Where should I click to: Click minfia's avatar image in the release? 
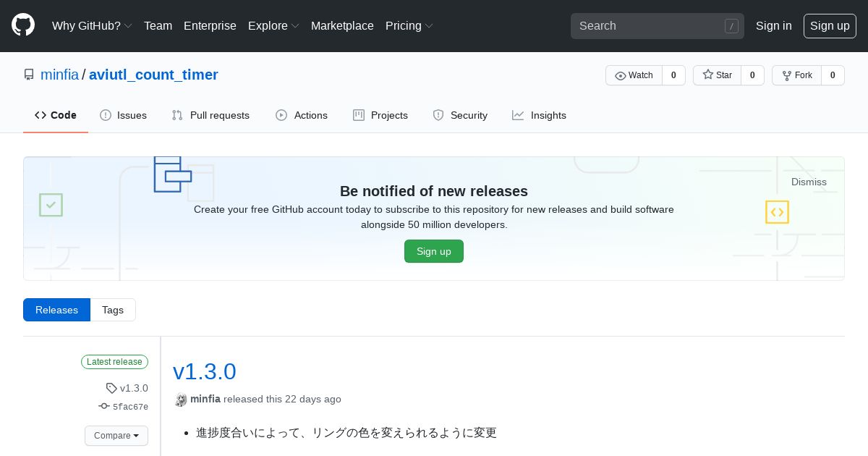click(x=181, y=400)
